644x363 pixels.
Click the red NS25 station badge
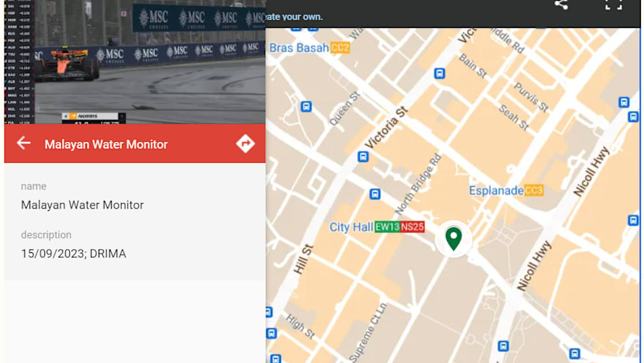tap(412, 227)
